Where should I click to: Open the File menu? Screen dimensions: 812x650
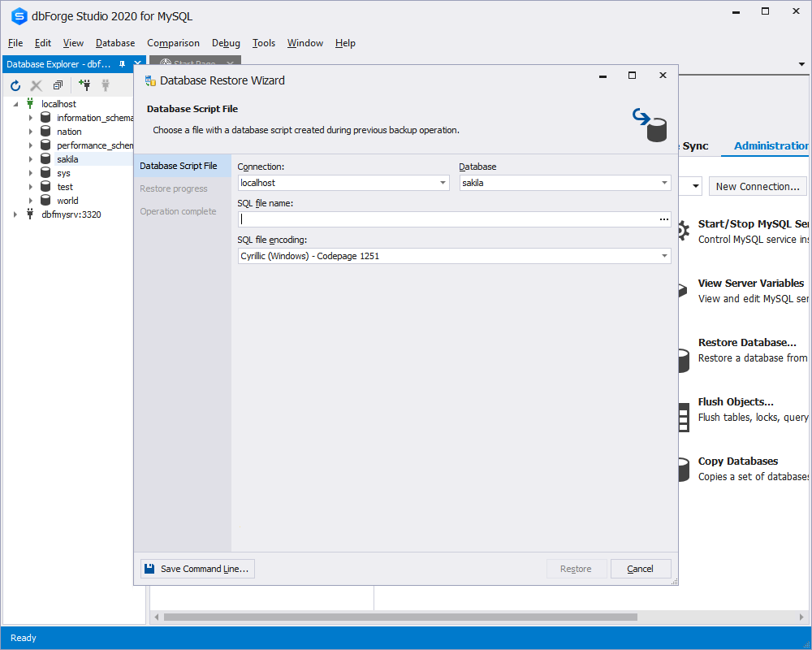(15, 43)
